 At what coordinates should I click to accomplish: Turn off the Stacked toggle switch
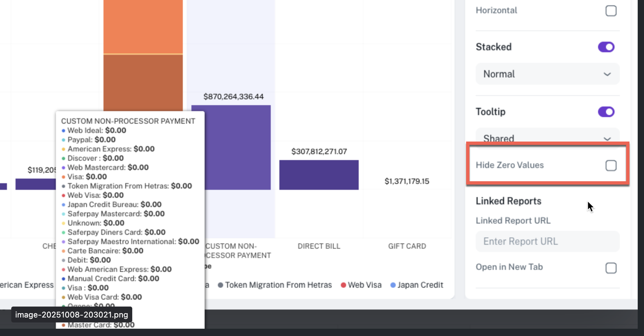(606, 47)
